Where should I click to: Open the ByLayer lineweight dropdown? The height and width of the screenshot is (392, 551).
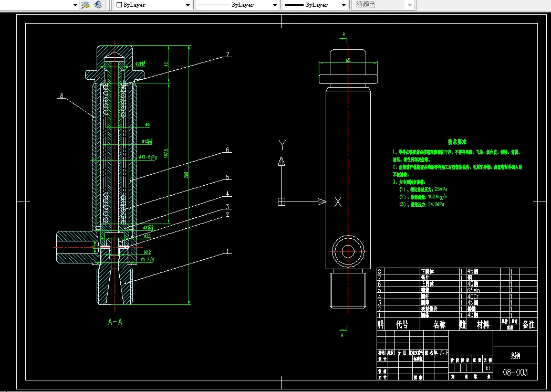click(x=316, y=5)
